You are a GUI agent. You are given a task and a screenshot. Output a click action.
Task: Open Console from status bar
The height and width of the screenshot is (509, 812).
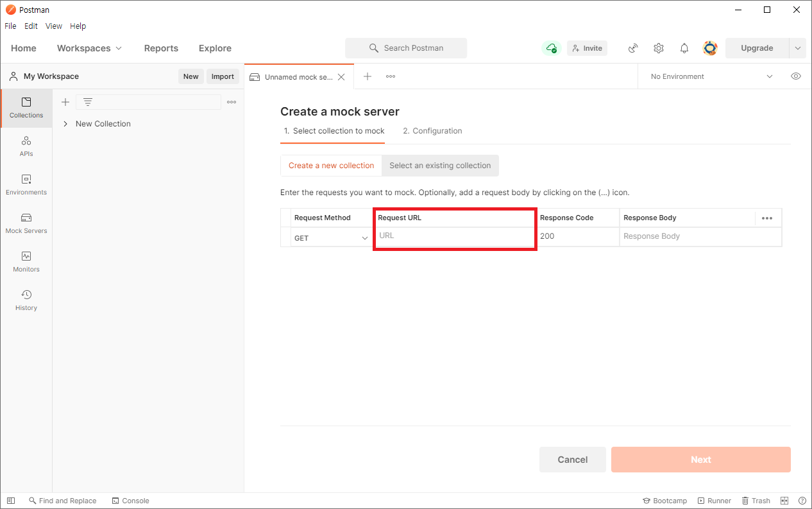click(131, 501)
